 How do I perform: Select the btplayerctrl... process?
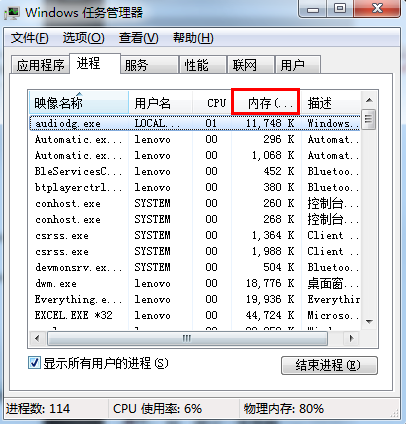(195, 187)
